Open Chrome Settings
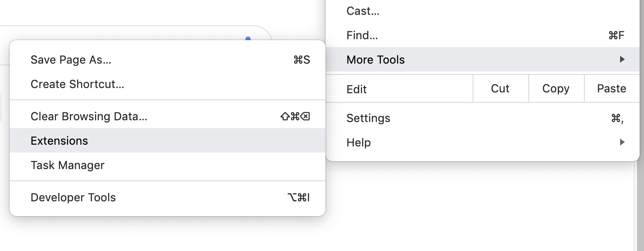Image resolution: width=644 pixels, height=251 pixels. click(368, 118)
